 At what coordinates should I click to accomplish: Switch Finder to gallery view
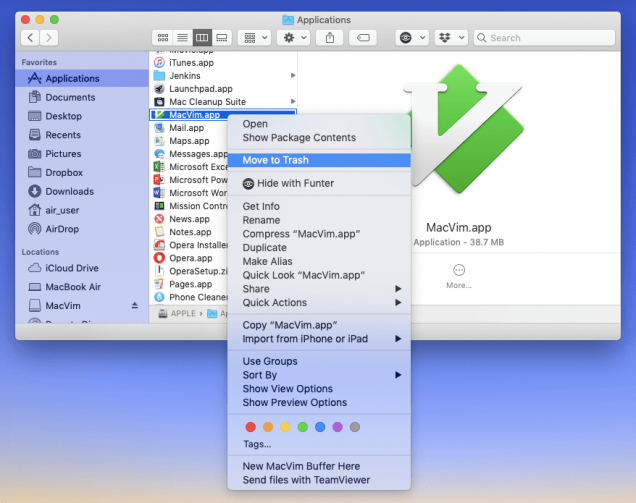click(221, 38)
